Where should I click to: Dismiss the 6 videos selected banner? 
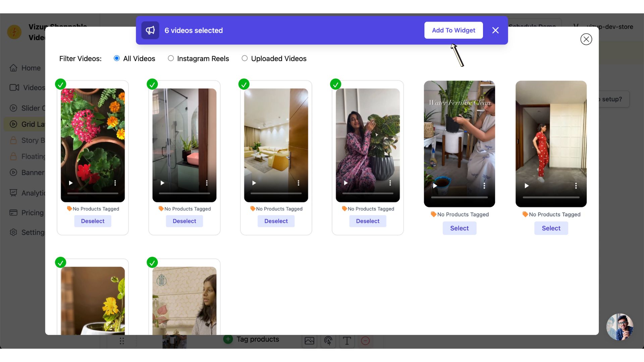pyautogui.click(x=495, y=30)
